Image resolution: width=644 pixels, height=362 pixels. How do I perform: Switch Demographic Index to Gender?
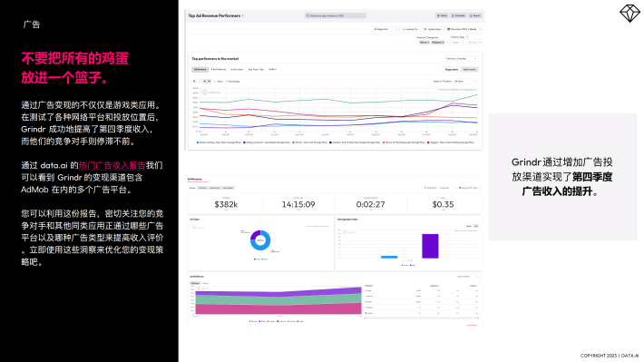pos(469,226)
